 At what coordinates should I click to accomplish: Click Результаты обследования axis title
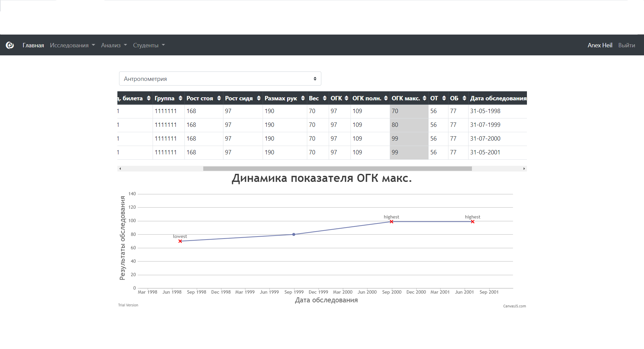122,238
